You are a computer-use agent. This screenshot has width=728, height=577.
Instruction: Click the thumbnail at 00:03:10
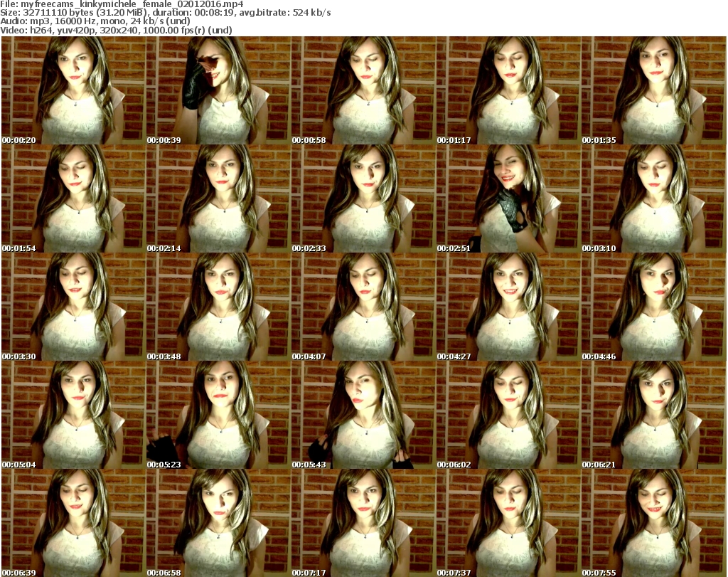coord(654,198)
